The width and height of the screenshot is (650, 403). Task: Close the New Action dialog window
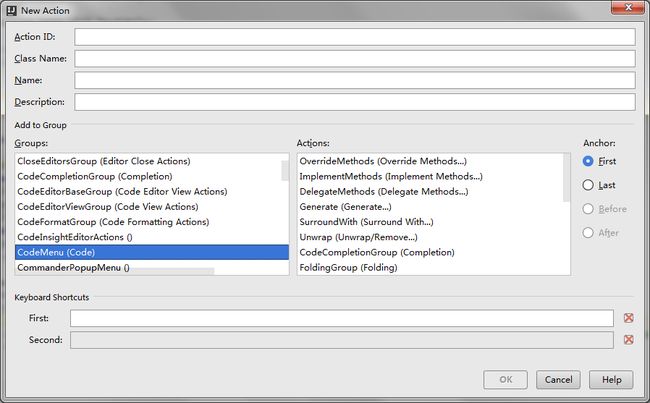tap(628, 8)
